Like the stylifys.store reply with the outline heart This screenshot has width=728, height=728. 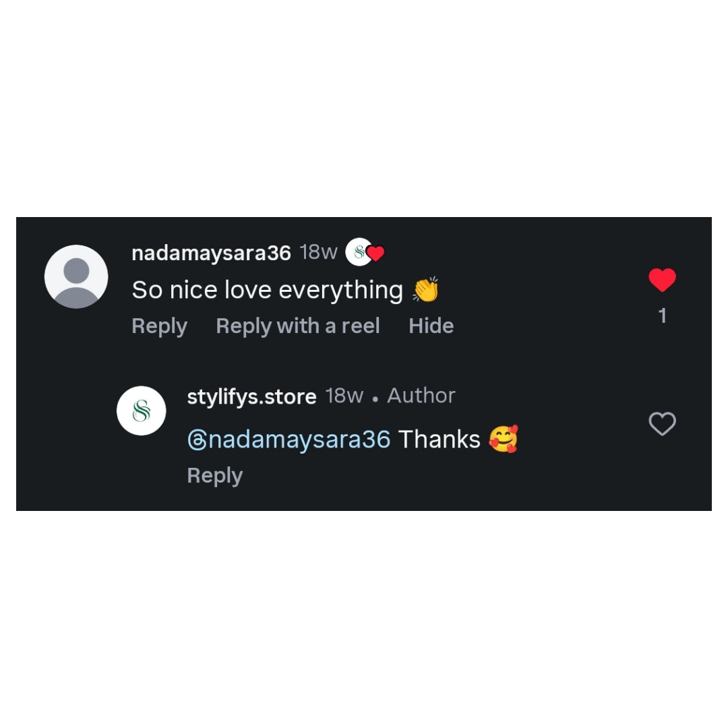pyautogui.click(x=662, y=423)
